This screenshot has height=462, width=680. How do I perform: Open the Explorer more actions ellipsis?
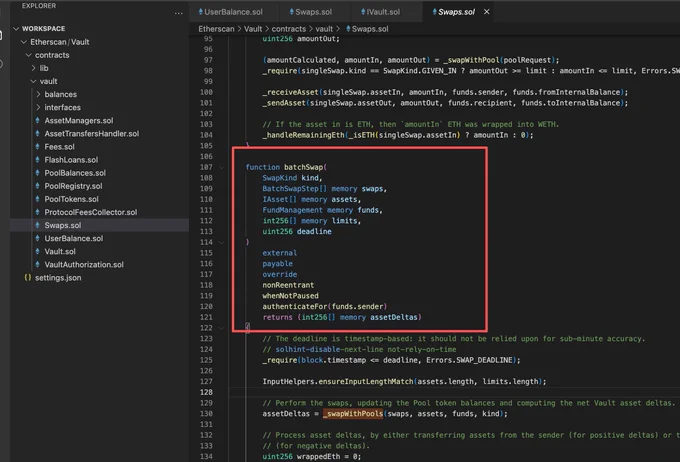tap(179, 13)
